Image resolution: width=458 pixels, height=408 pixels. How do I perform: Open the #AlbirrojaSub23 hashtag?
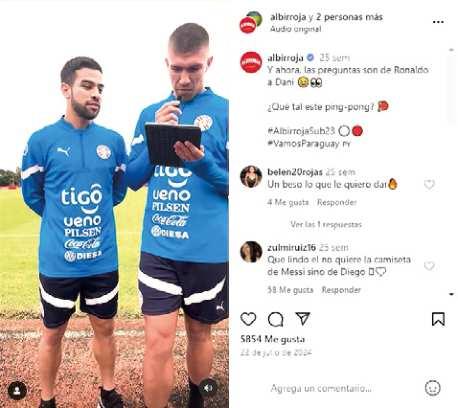[x=301, y=131]
